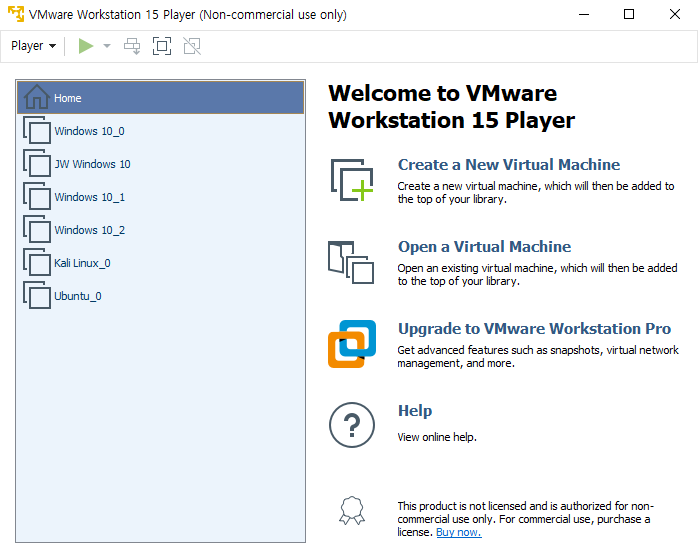Click the license ribbon badge icon
The image size is (698, 559).
[x=352, y=510]
